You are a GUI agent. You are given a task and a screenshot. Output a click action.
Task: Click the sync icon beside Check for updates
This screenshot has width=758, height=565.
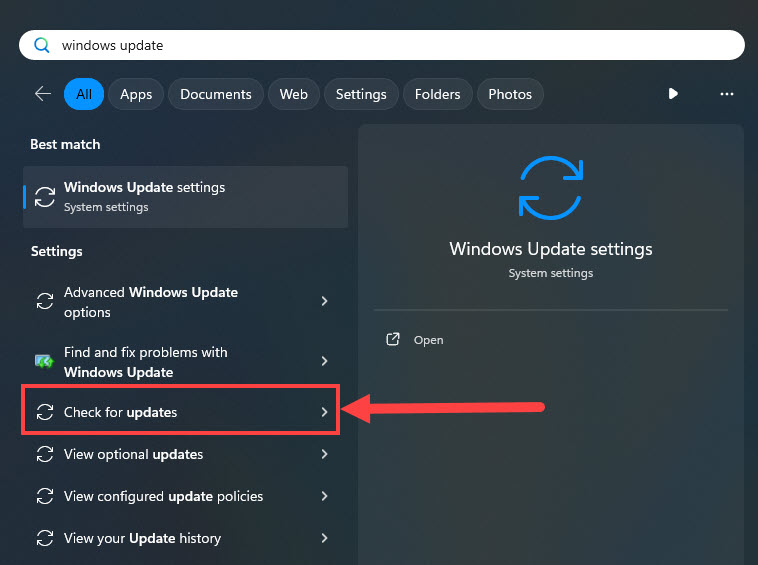coord(45,412)
